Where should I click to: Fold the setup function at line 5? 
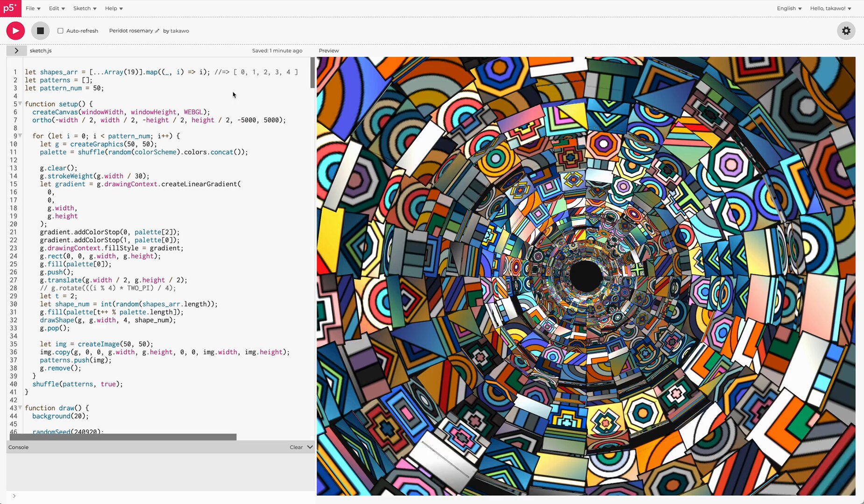point(20,104)
